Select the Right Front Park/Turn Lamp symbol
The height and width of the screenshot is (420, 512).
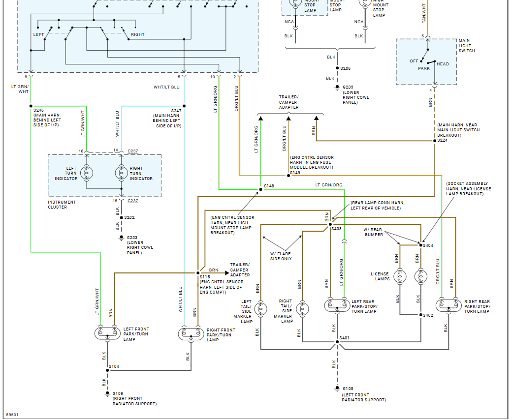(191, 334)
